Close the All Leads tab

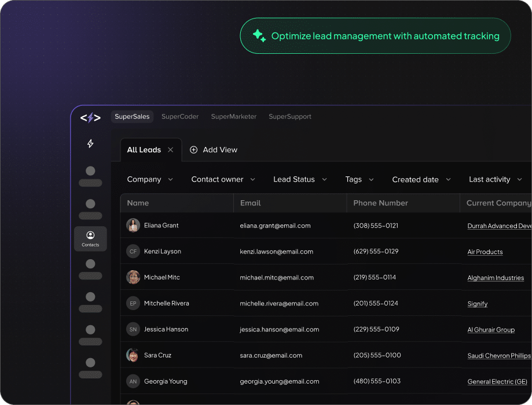pyautogui.click(x=170, y=150)
